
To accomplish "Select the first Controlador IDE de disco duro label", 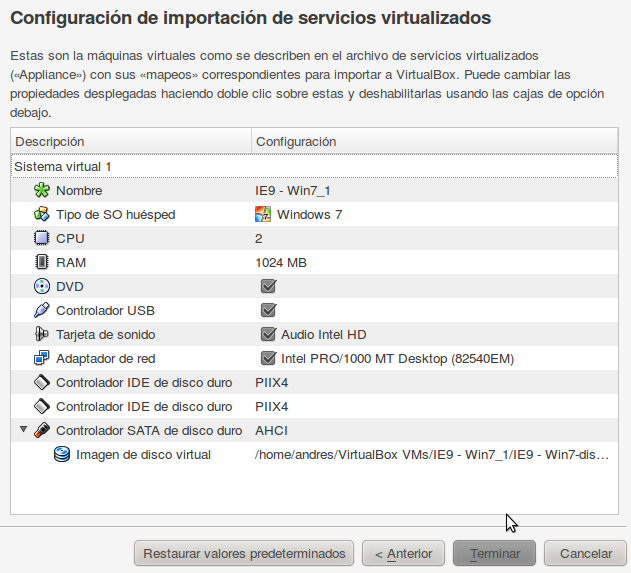I will pyautogui.click(x=144, y=382).
